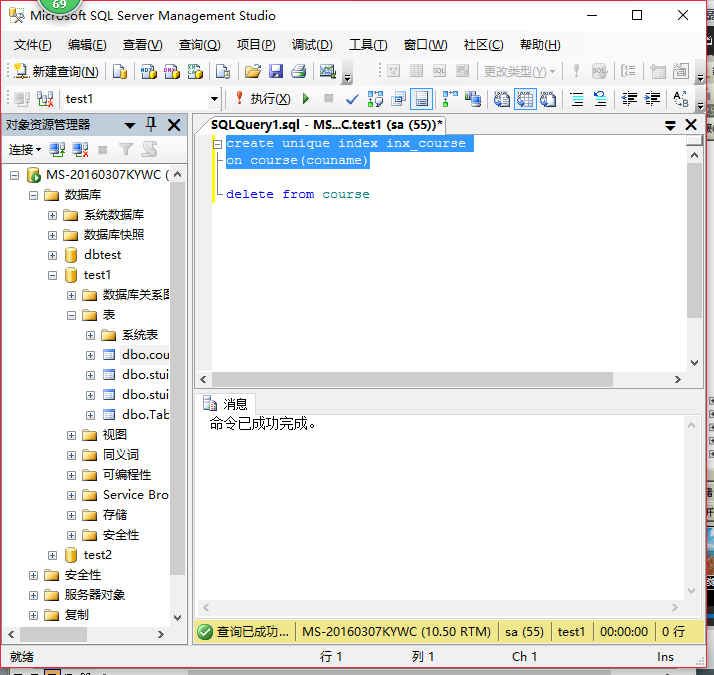This screenshot has height=675, width=714.
Task: Open a new Database Engine Query
Action: (x=120, y=71)
